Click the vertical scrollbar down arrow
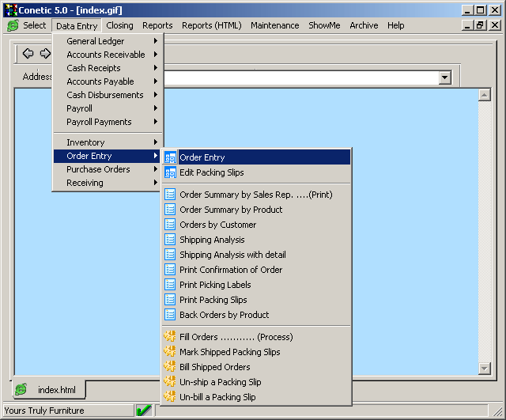Image resolution: width=506 pixels, height=420 pixels. 485,369
